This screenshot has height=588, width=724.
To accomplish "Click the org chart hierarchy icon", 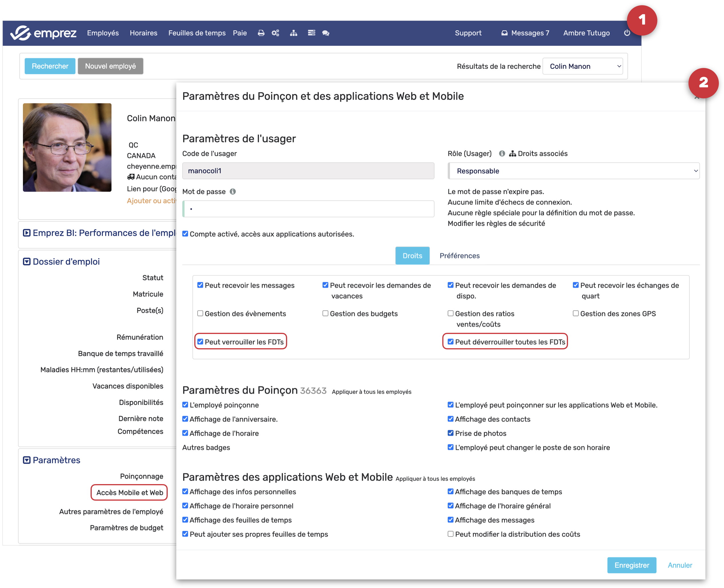I will point(293,33).
